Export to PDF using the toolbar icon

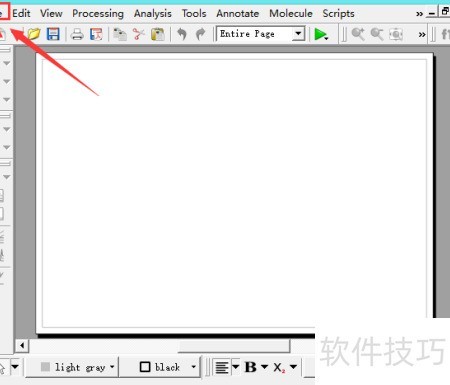[x=96, y=34]
